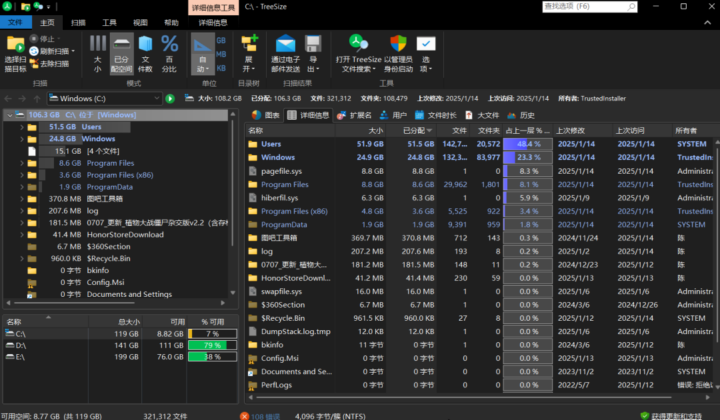Click the Back navigation arrow
The width and height of the screenshot is (720, 420).
point(8,98)
